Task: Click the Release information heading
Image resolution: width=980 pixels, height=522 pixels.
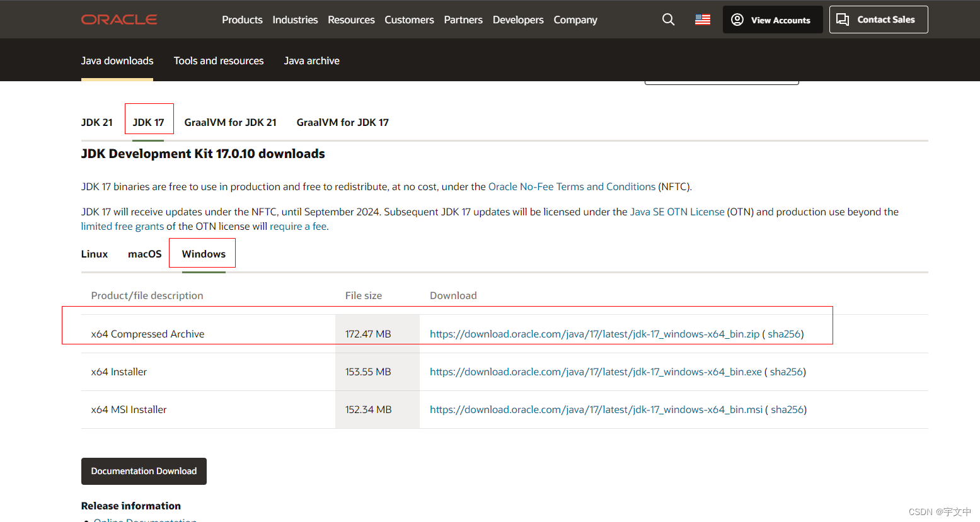Action: click(131, 506)
